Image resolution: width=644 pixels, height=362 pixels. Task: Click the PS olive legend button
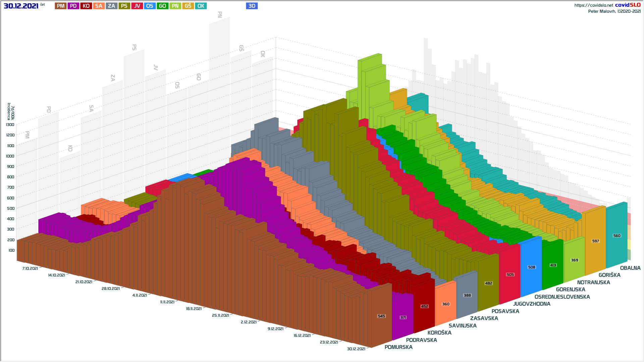point(124,6)
